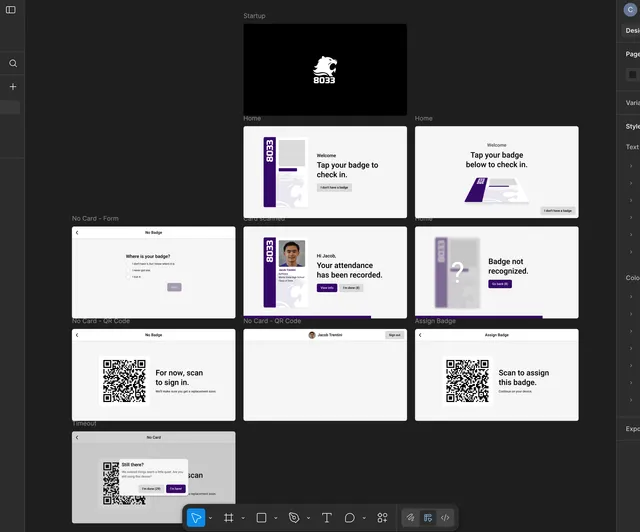The image size is (640, 532).
Task: Click back arrow in Assign Badge frame
Action: tap(420, 335)
